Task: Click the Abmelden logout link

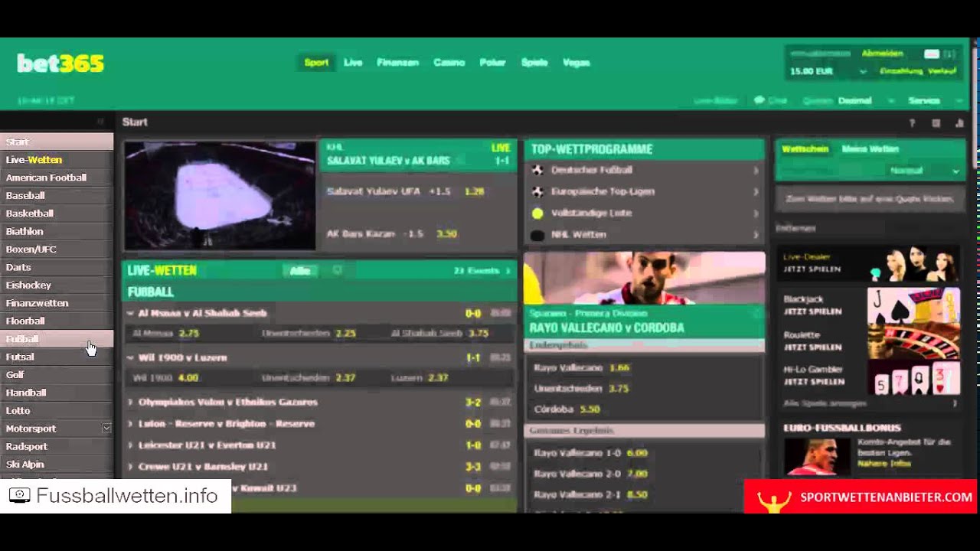Action: 882,54
